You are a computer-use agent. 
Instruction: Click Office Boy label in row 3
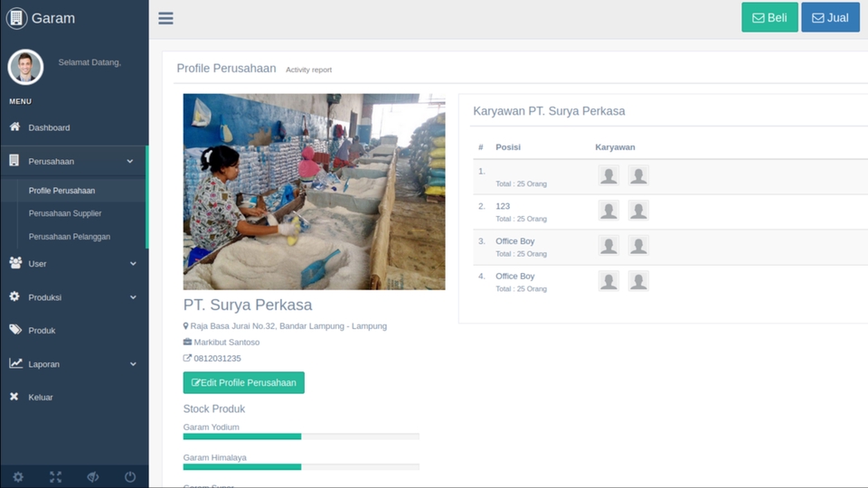(514, 241)
